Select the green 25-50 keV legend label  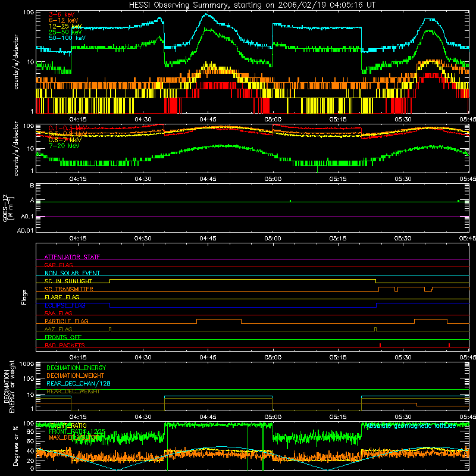click(65, 32)
